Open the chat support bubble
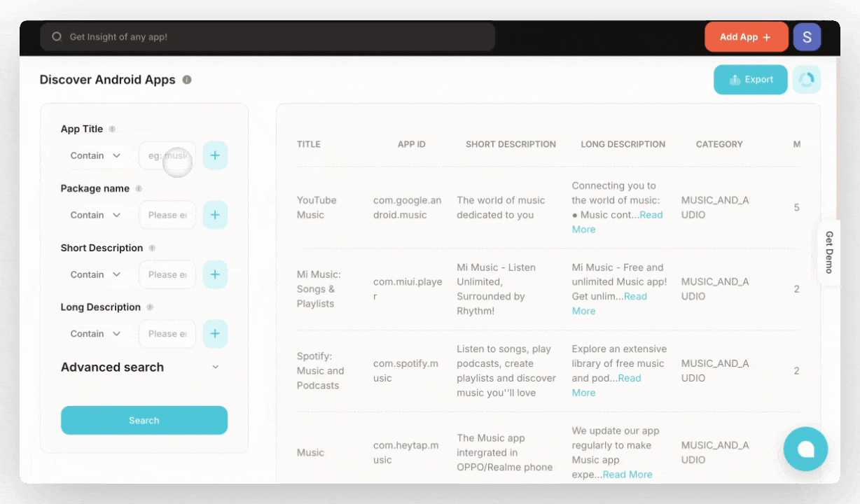 805,449
